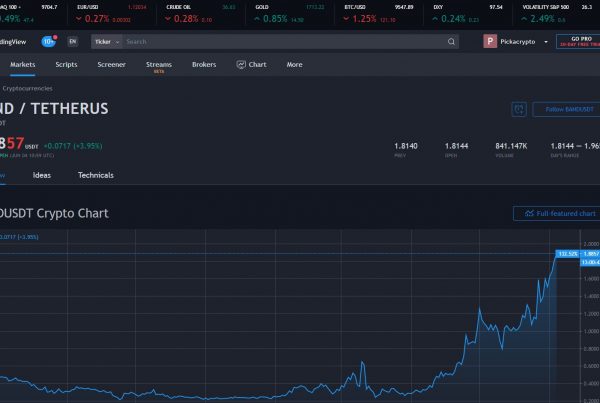Click the previous close value 1.8140
600x403 pixels.
pos(406,146)
